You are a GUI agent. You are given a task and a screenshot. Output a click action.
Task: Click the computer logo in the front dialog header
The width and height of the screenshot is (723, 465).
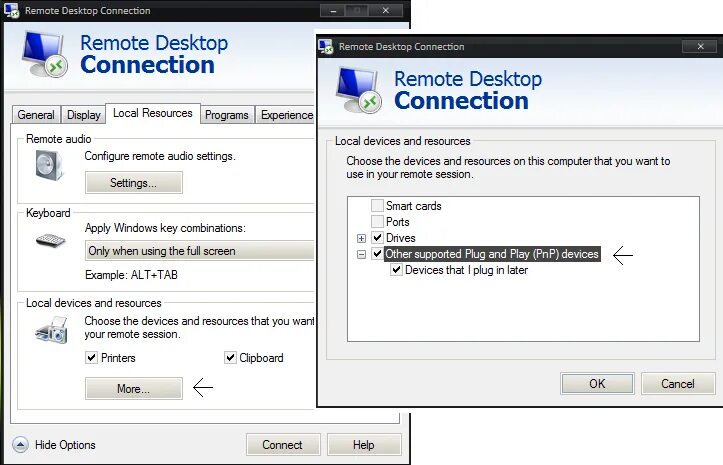(x=359, y=90)
